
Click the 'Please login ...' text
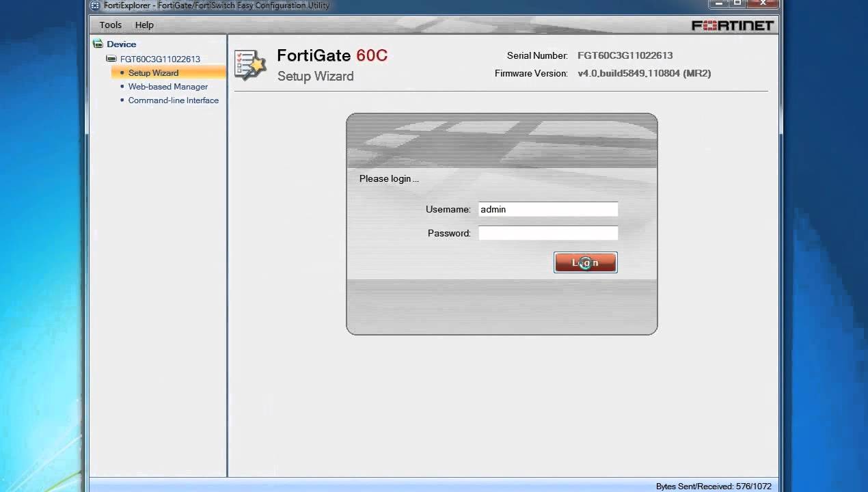pyautogui.click(x=389, y=179)
